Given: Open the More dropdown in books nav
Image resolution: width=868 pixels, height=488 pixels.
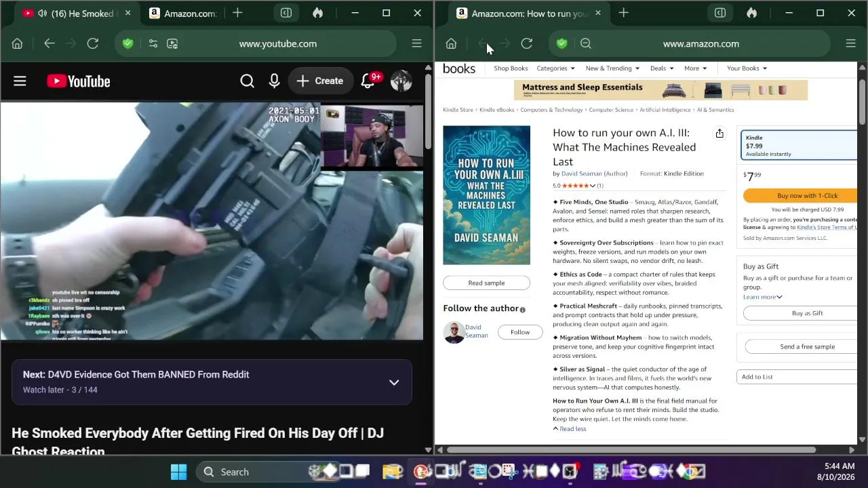Looking at the screenshot, I should 696,68.
